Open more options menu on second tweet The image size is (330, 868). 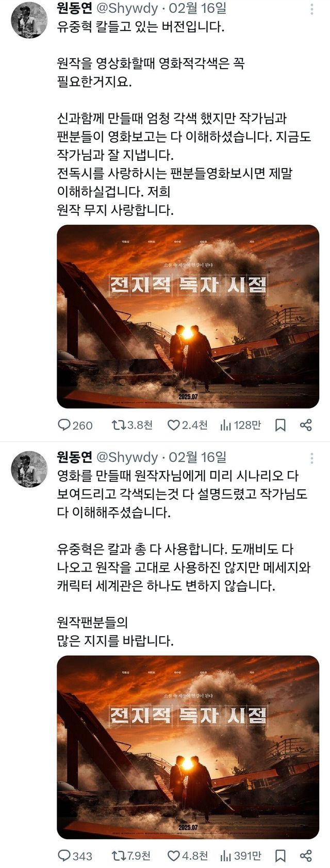point(311,458)
